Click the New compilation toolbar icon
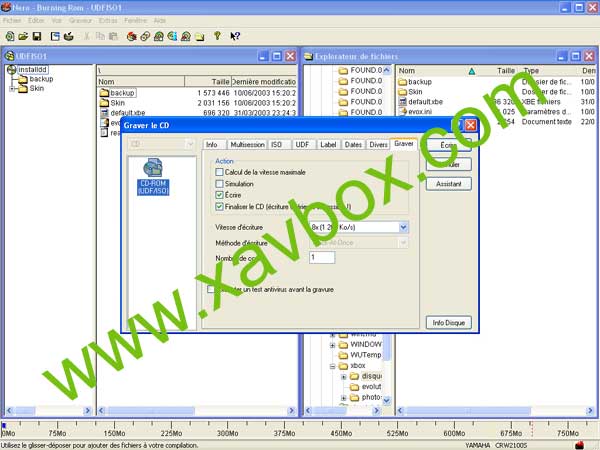The height and width of the screenshot is (450, 600). (x=10, y=36)
